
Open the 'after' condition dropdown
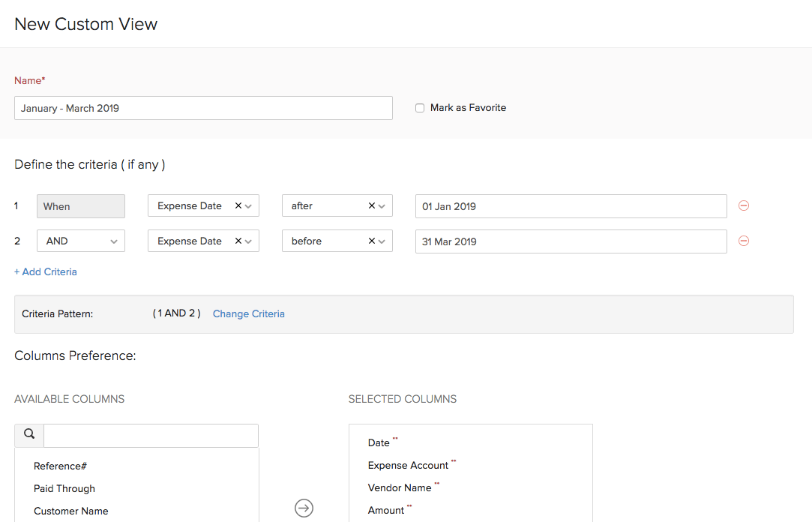coord(383,205)
